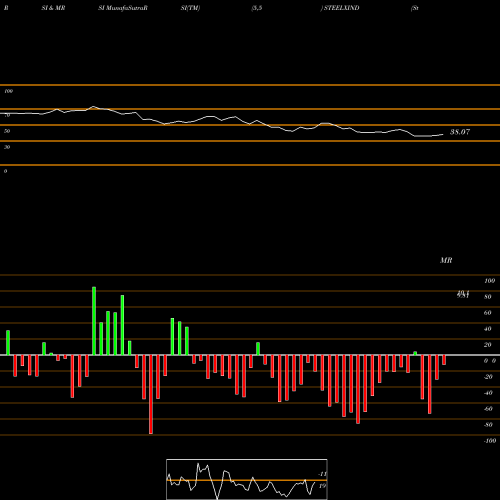The image size is (500, 500).
Task: Click the 'MR' panel label
Action: [446, 260]
